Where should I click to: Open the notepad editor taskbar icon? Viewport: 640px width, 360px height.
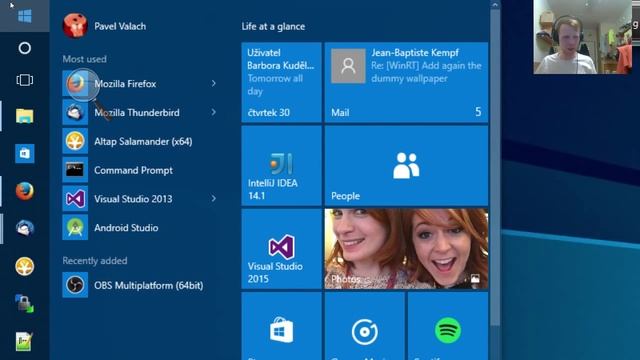(24, 342)
